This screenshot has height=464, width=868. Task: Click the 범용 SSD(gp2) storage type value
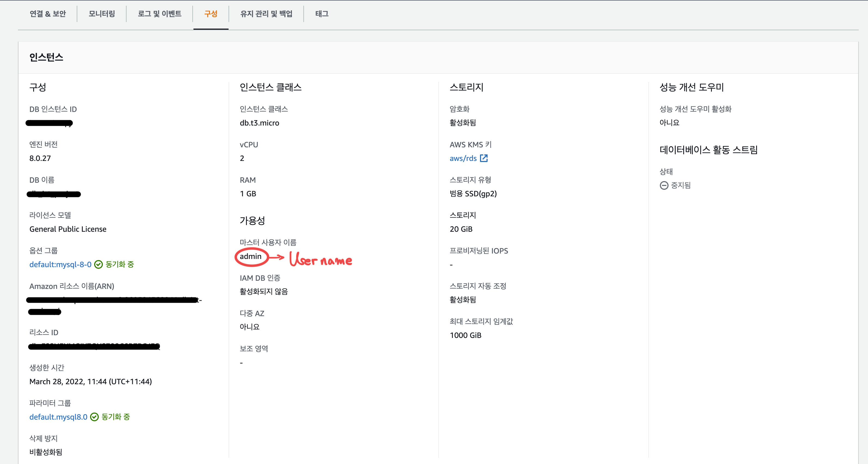point(473,194)
